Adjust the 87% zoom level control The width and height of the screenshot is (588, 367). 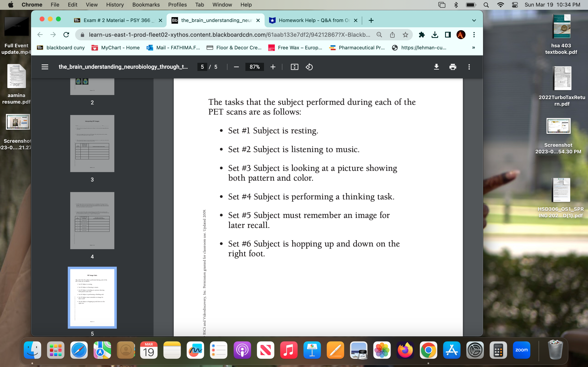(254, 67)
